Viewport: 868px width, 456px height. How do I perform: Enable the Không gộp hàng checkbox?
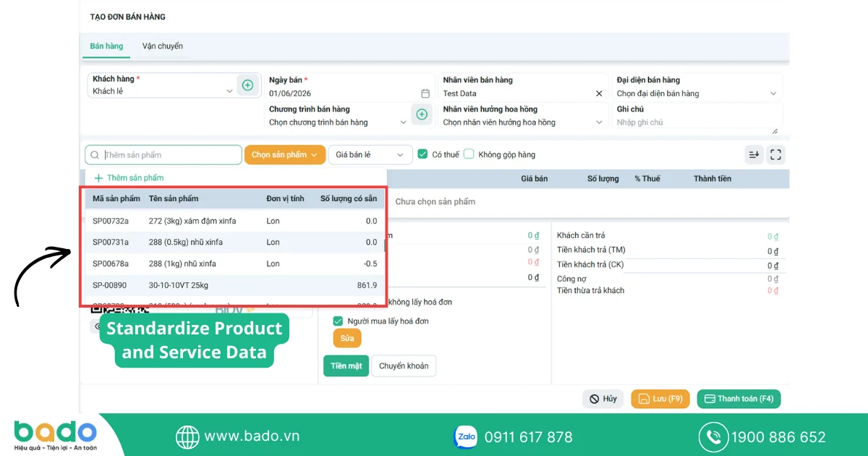point(469,154)
